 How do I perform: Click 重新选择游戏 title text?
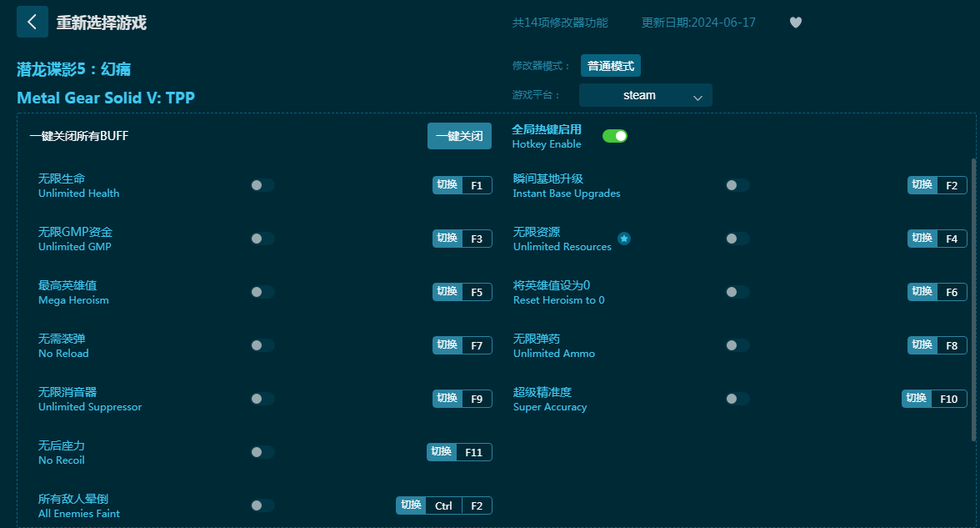click(102, 23)
